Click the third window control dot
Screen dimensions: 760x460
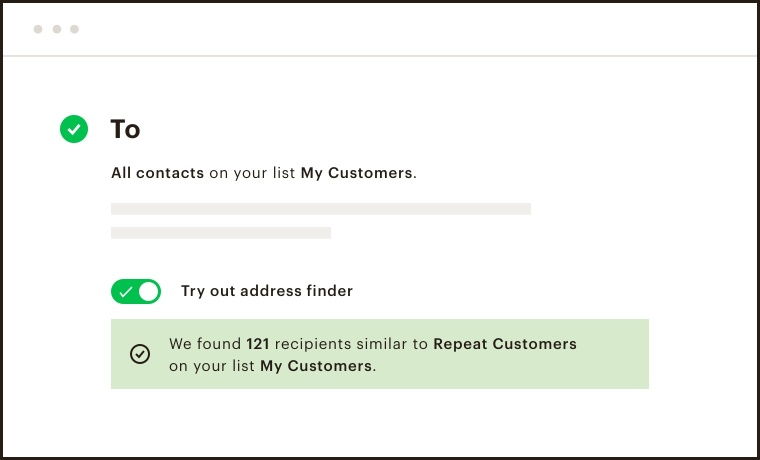point(74,29)
